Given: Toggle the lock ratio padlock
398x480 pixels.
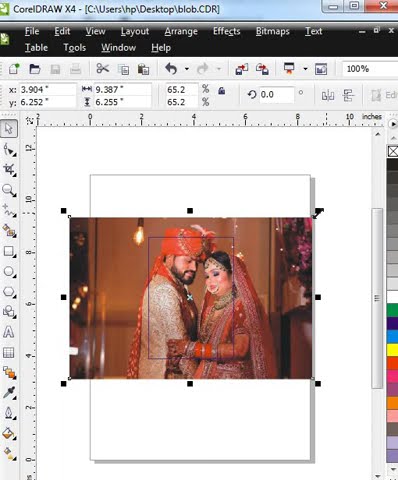Looking at the screenshot, I should point(222,91).
